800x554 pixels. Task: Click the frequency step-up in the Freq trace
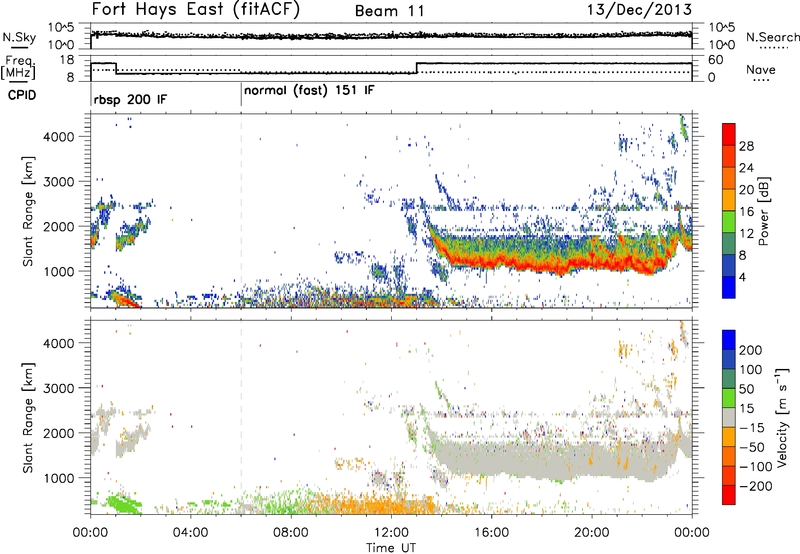(417, 68)
